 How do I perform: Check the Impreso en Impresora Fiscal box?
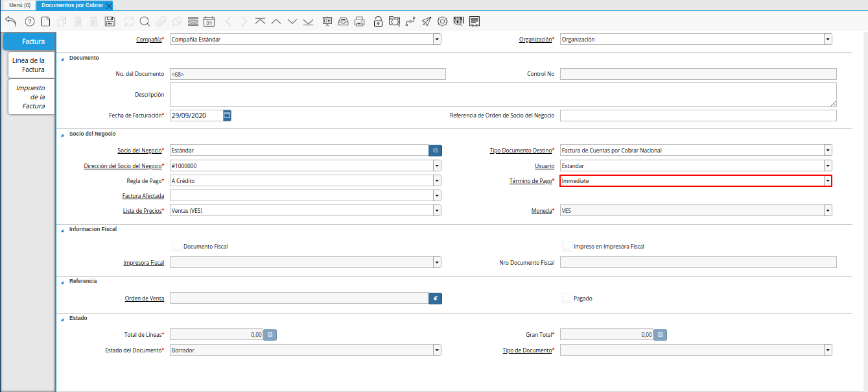coord(567,246)
